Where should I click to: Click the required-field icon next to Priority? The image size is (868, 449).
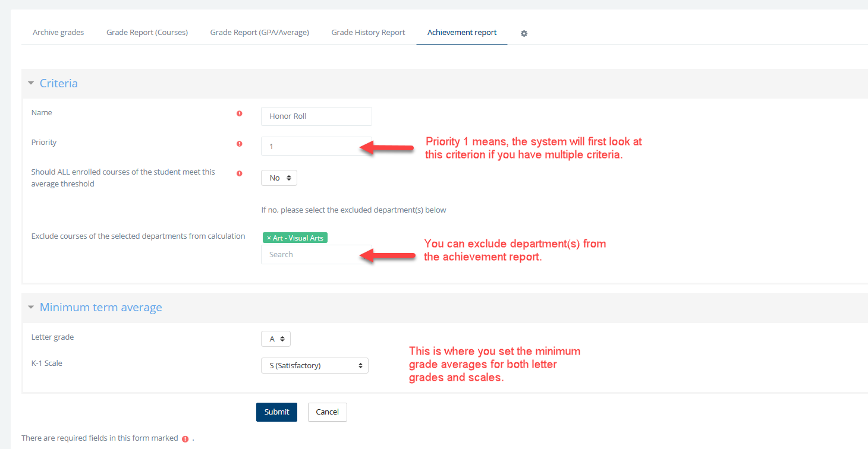tap(240, 143)
